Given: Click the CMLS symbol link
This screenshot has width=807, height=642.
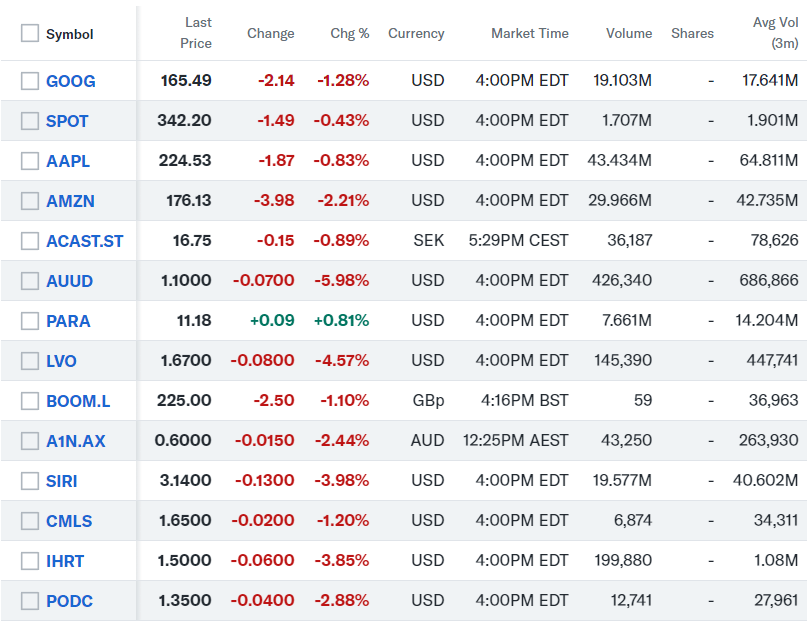Looking at the screenshot, I should 69,521.
